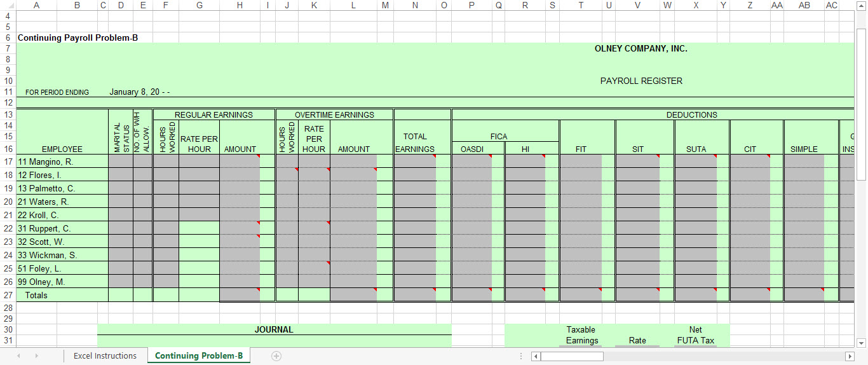Screen dimensions: 868x365
Task: Select column N header
Action: tap(415, 5)
